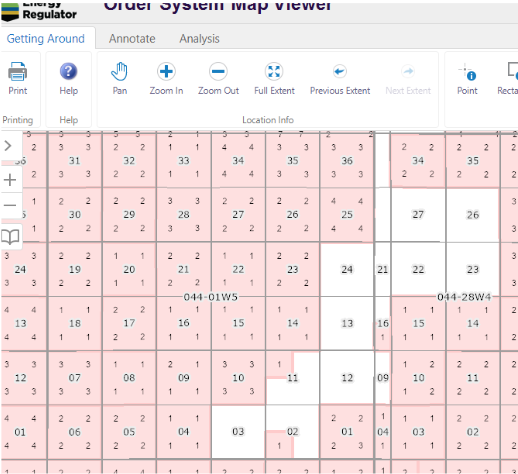
Task: Open the map legend book icon
Action: (x=10, y=237)
